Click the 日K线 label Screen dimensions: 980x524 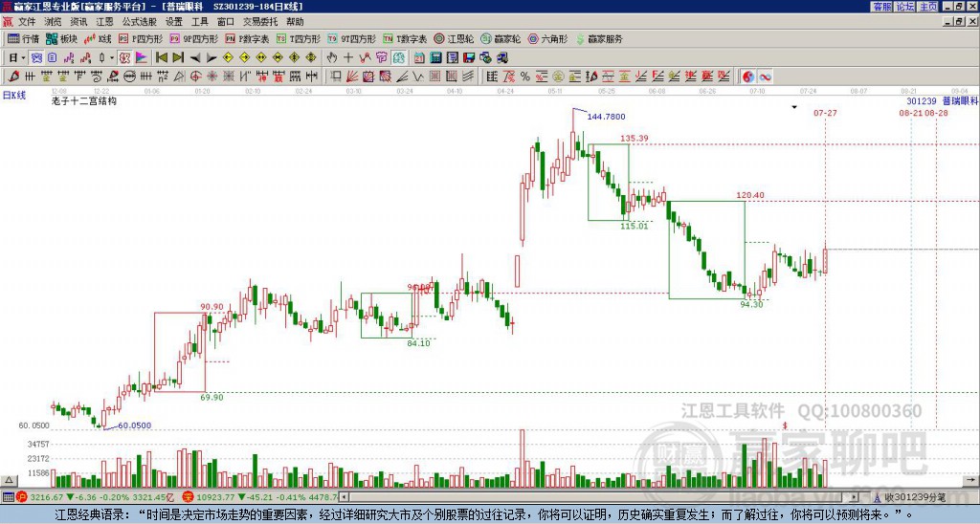pos(14,95)
